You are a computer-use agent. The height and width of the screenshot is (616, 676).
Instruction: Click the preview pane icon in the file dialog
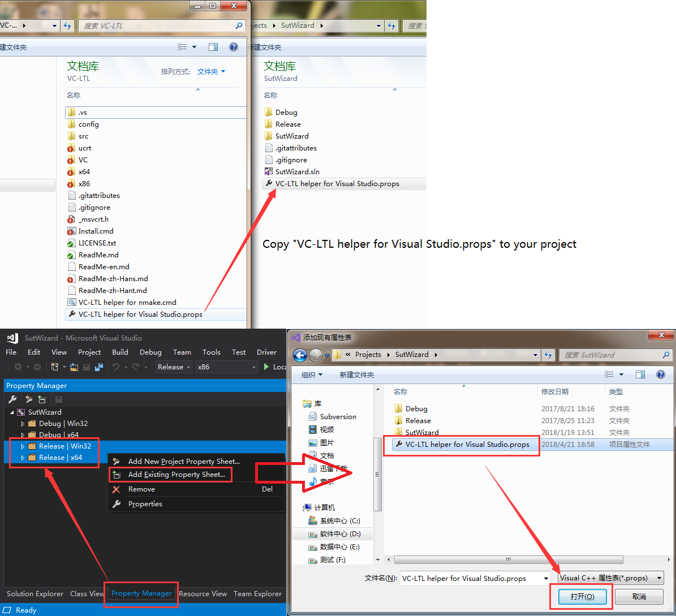coord(640,374)
